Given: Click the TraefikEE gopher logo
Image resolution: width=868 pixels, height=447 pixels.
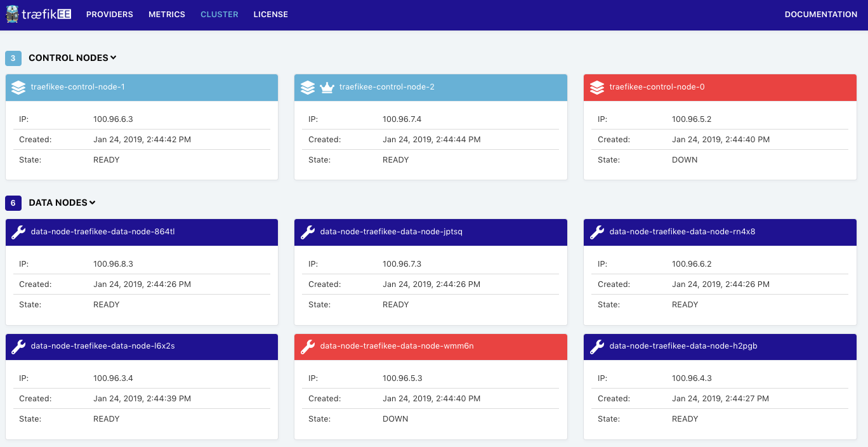Looking at the screenshot, I should (12, 14).
